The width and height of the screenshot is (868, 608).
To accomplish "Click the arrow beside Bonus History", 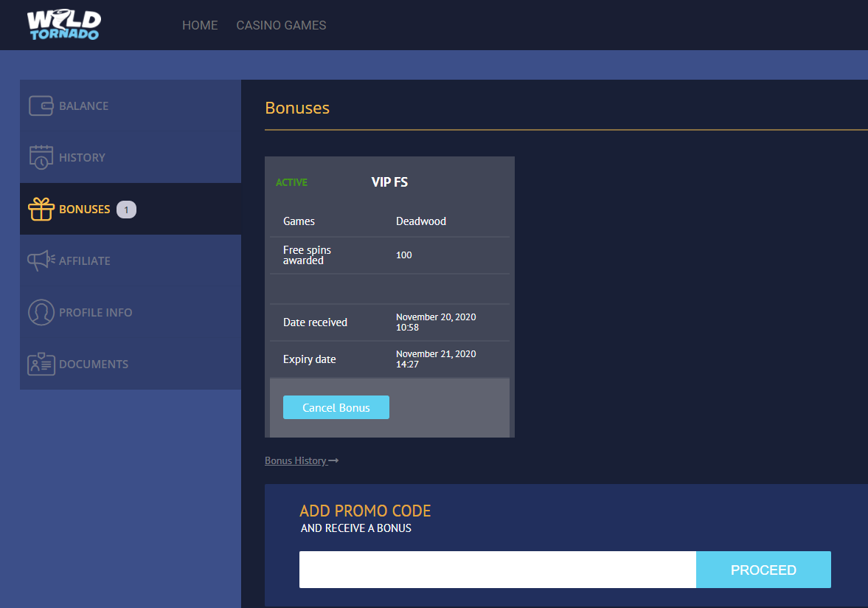I will tap(334, 461).
